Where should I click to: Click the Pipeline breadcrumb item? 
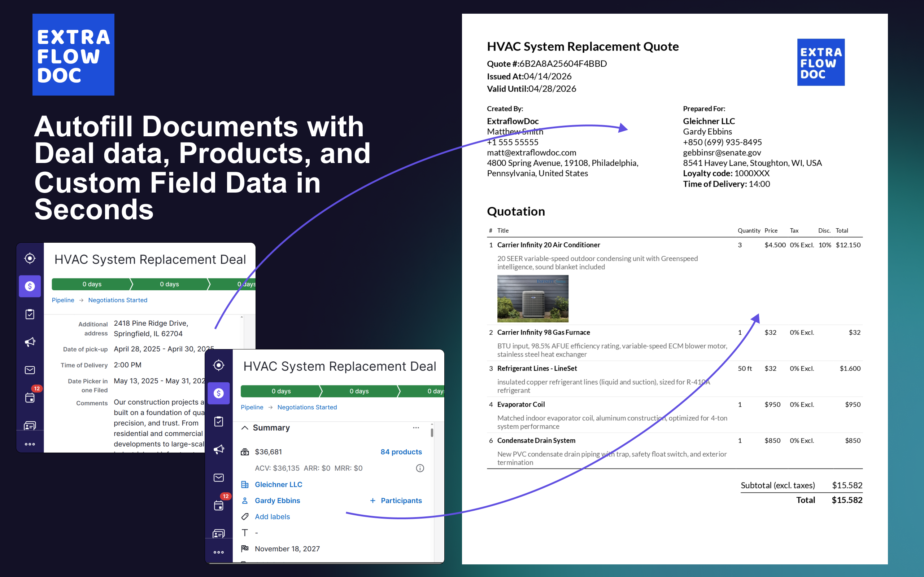click(x=252, y=407)
